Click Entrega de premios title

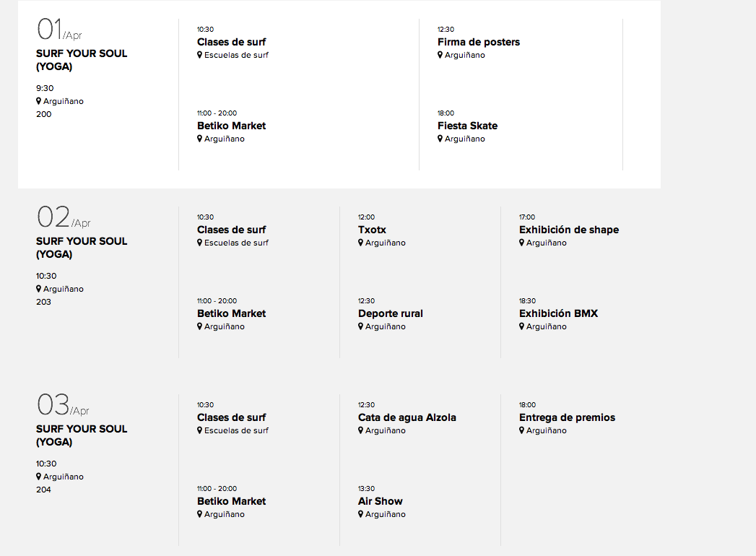[567, 417]
